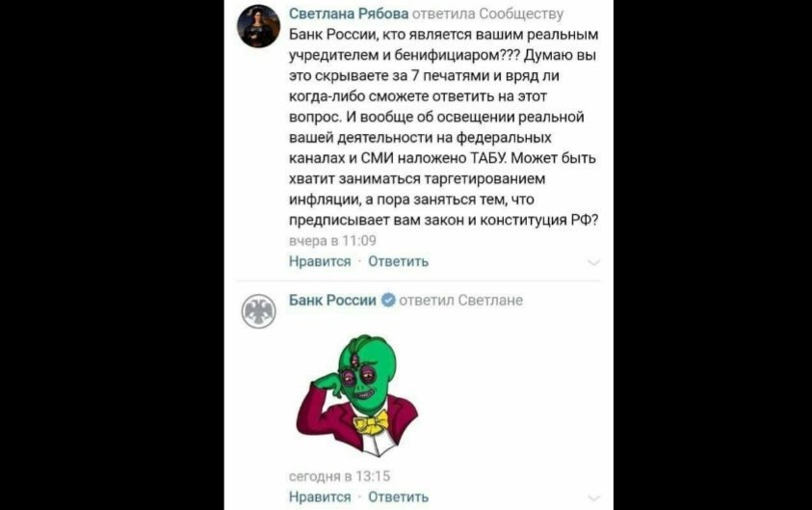Reply to Светлана's comment via Ответить
812x510 pixels.
click(x=398, y=261)
